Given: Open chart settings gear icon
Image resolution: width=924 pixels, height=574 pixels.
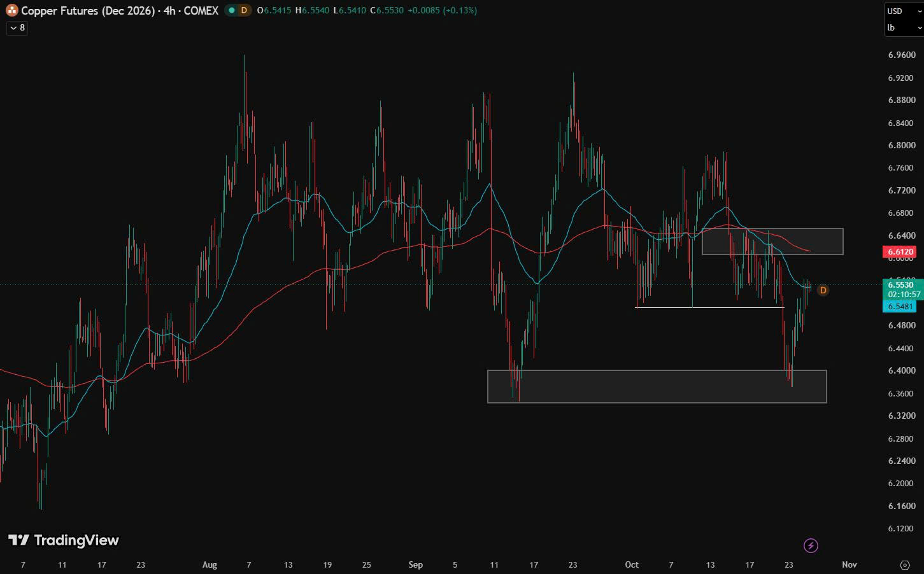Looking at the screenshot, I should click(905, 564).
